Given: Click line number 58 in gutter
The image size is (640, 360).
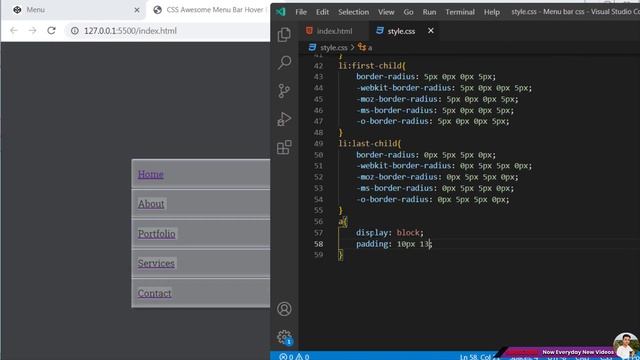Looking at the screenshot, I should coord(318,244).
